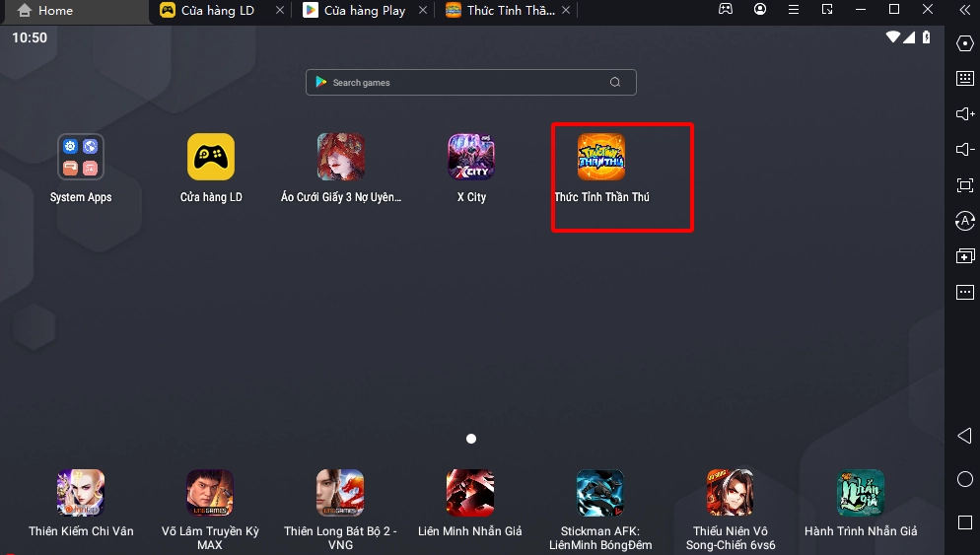Open emulator settings hexagon icon
Screen dimensions: 980x555
(x=965, y=43)
